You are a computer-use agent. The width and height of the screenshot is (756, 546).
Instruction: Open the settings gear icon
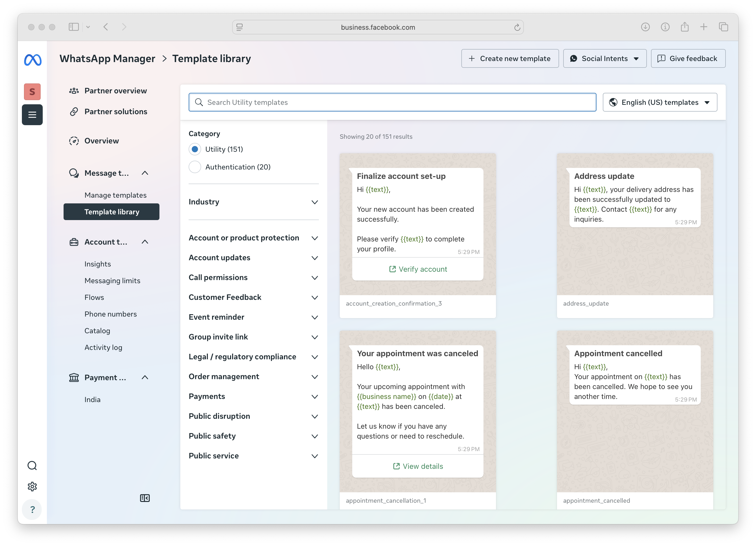point(32,486)
